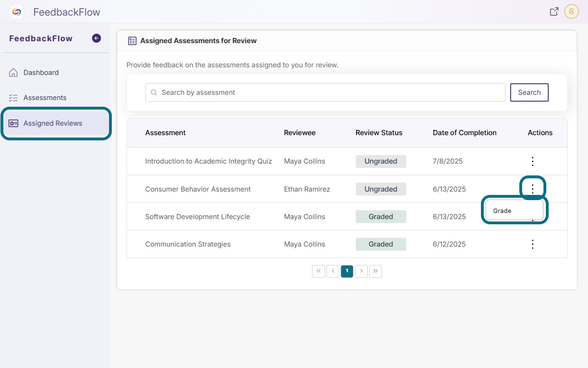Open actions menu for Introduction to Academic Integrity Quiz
Viewport: 588px width, 368px height.
click(533, 161)
